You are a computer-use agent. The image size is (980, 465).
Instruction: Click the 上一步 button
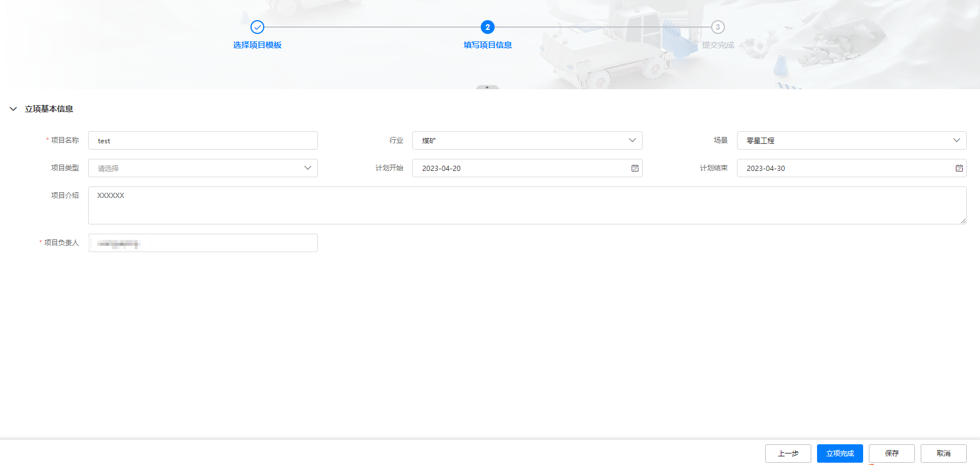click(788, 453)
